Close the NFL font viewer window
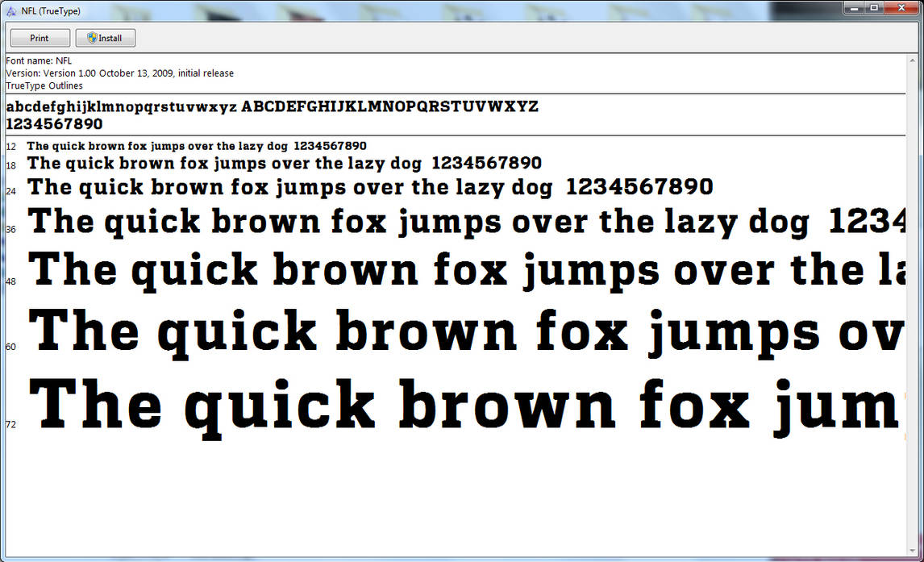The height and width of the screenshot is (562, 924). pos(901,7)
